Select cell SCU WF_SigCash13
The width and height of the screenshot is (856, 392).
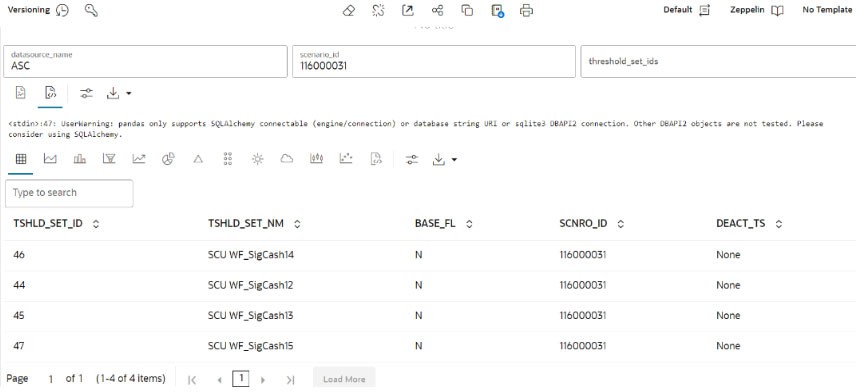[251, 316]
